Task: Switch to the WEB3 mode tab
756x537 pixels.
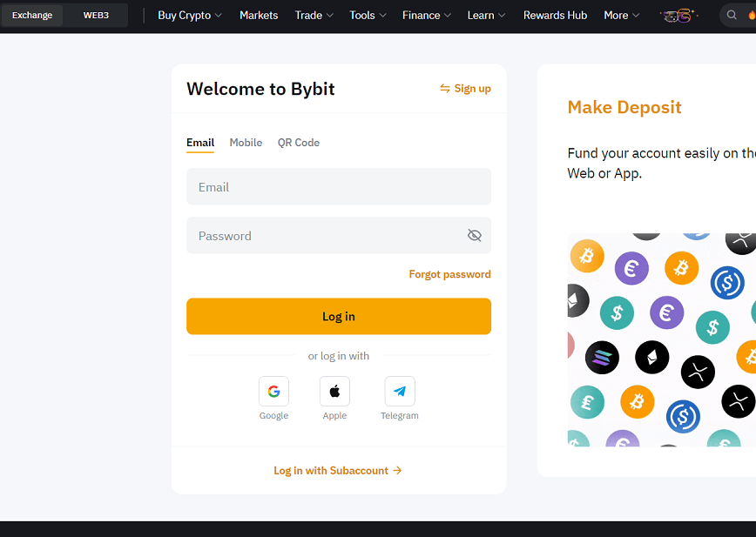Action: tap(96, 16)
